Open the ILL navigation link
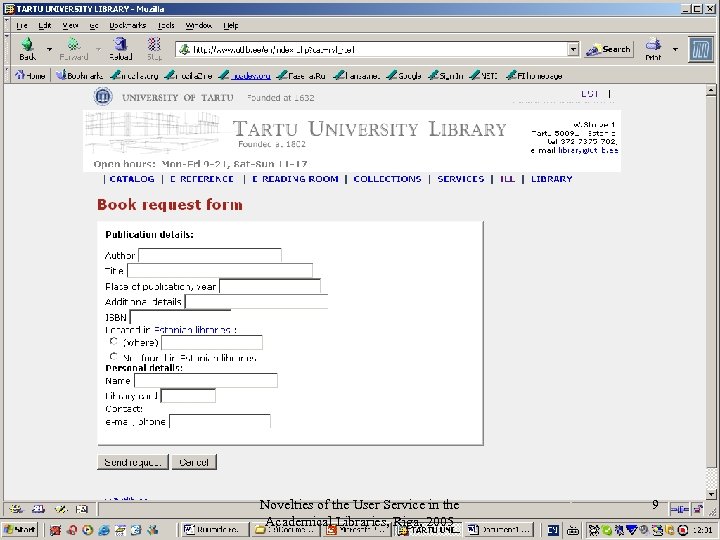This screenshot has width=720, height=540. point(507,179)
